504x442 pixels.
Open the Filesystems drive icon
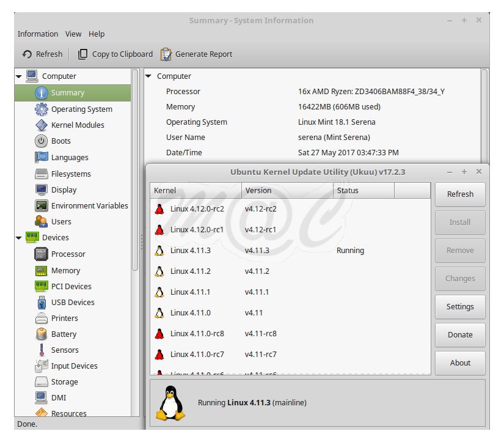coord(42,174)
